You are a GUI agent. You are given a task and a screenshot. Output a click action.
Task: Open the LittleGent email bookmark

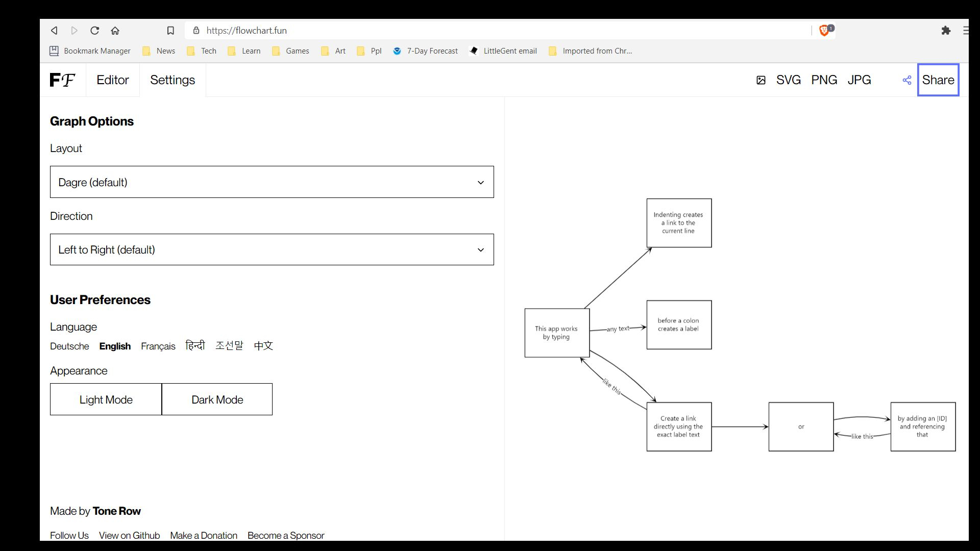[503, 51]
